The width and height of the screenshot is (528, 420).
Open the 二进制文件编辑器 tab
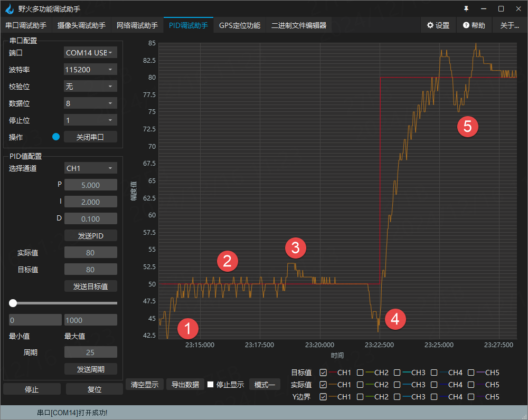pyautogui.click(x=299, y=25)
